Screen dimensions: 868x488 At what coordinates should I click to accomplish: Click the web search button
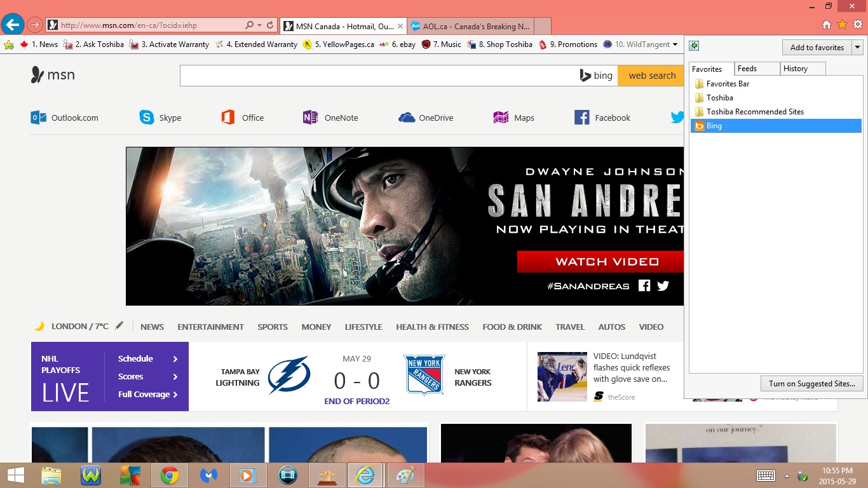(x=652, y=76)
